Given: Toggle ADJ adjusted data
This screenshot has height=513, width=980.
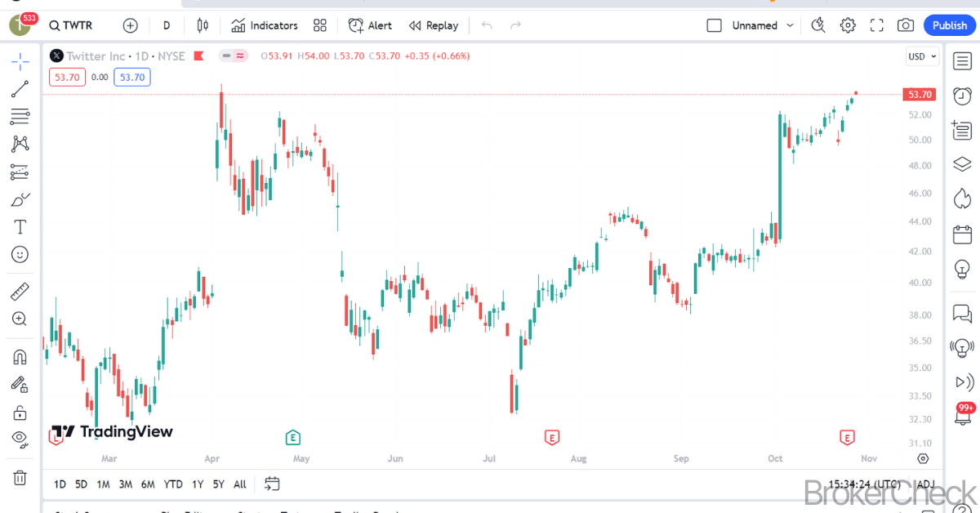Looking at the screenshot, I should pos(926,484).
